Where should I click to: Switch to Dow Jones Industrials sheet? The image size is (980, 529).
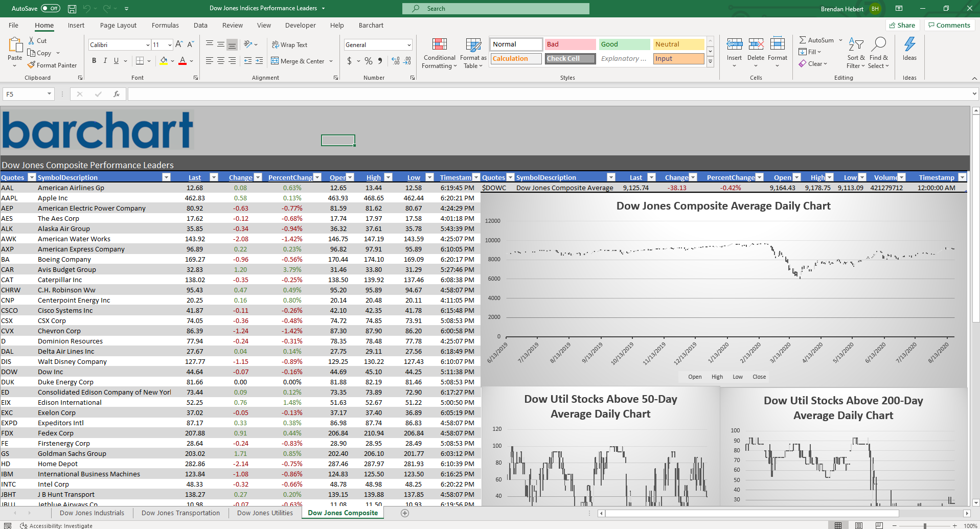92,513
